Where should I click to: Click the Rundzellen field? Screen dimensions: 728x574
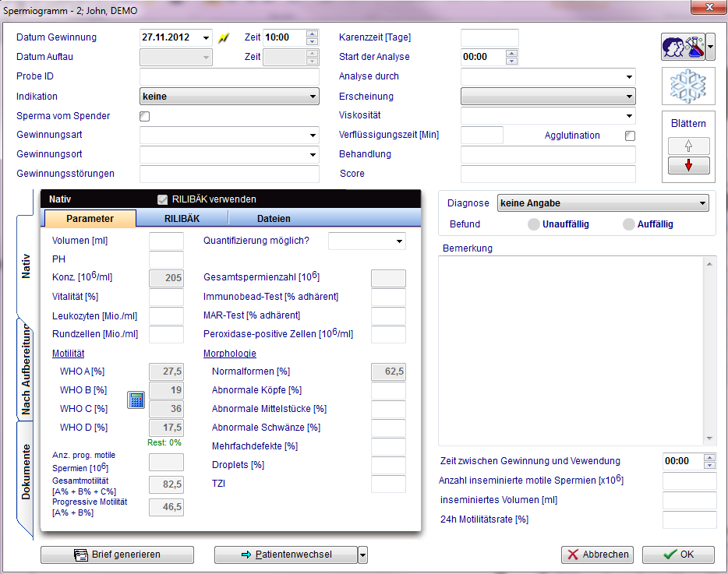pyautogui.click(x=166, y=335)
